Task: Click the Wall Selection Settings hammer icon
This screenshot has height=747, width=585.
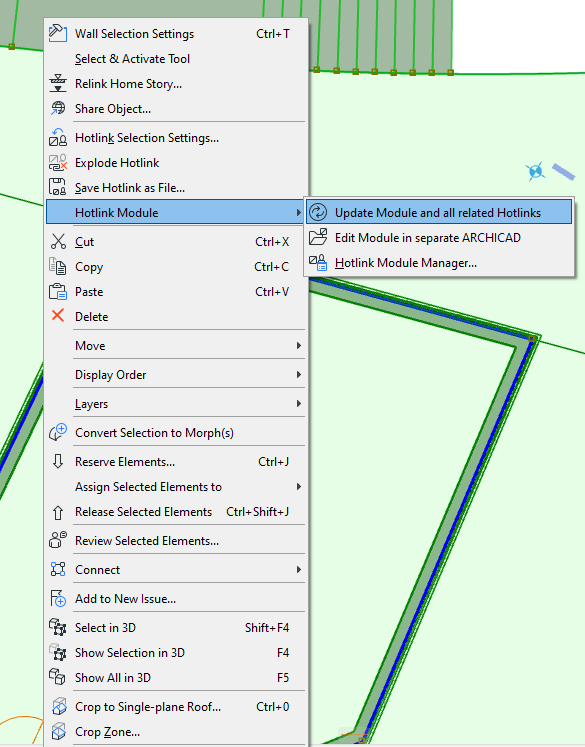Action: [x=58, y=33]
